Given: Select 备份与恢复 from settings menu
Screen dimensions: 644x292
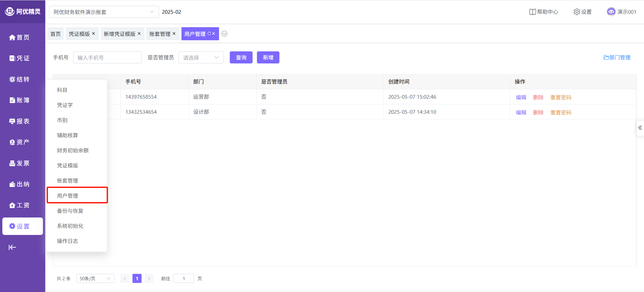Looking at the screenshot, I should pyautogui.click(x=70, y=211).
